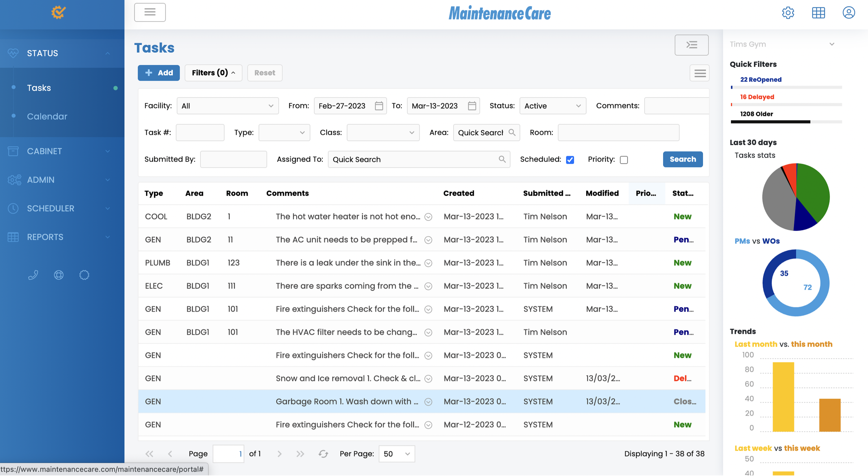This screenshot has width=868, height=476.
Task: Open the hamburger menu at top left
Action: [149, 12]
